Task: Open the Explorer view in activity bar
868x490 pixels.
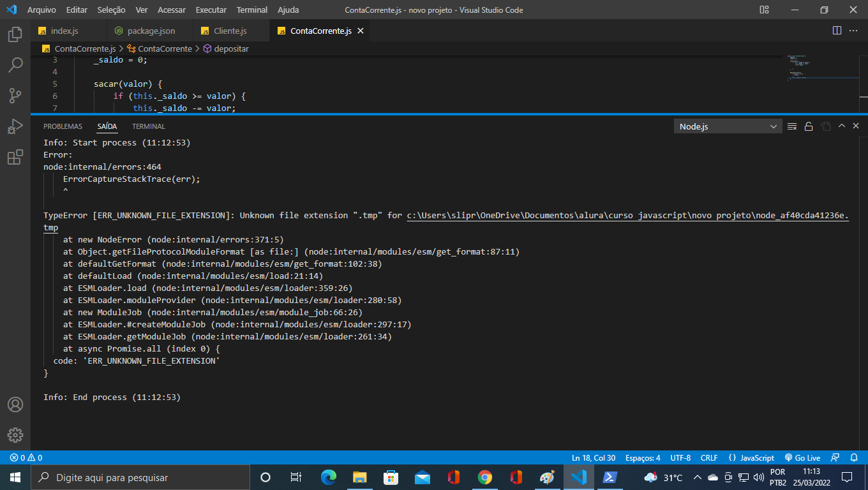Action: click(15, 34)
